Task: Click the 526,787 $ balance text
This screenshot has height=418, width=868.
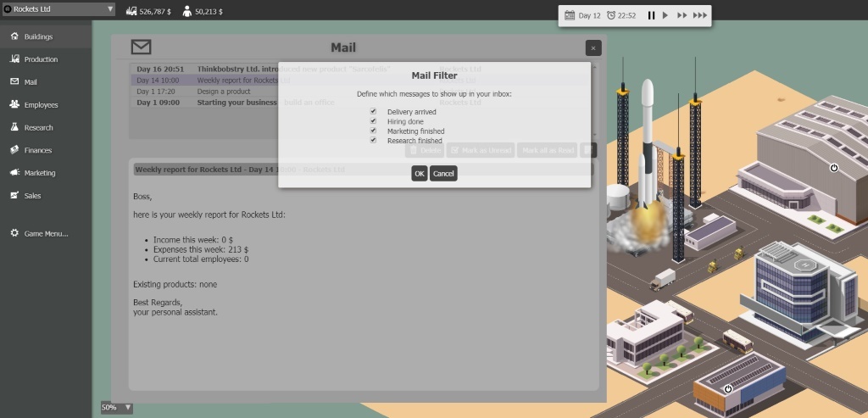Action: (156, 11)
